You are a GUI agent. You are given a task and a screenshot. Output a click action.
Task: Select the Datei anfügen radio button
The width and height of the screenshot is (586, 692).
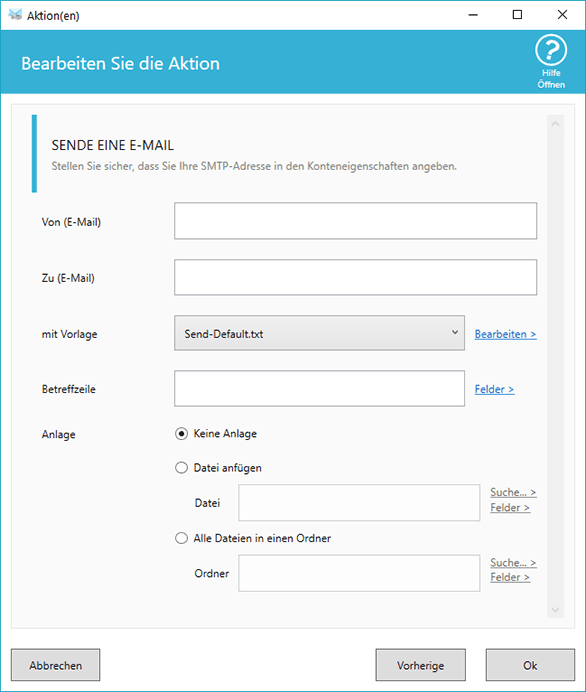tap(181, 468)
